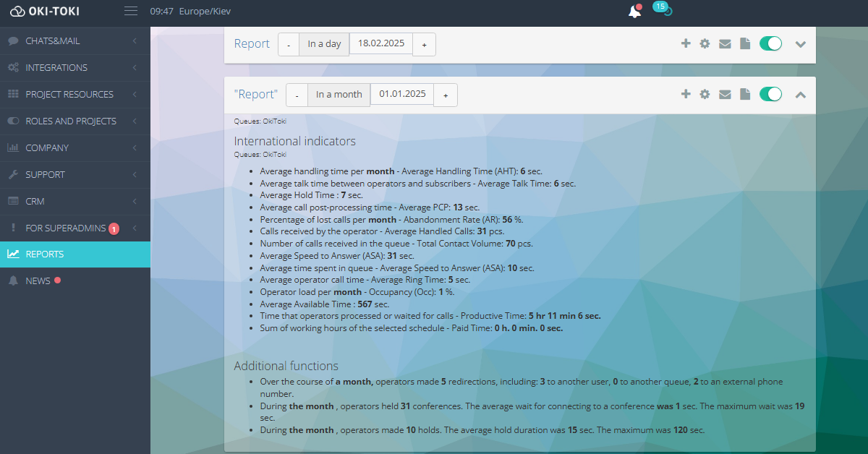Expand the Integrations sidebar menu

[x=75, y=68]
